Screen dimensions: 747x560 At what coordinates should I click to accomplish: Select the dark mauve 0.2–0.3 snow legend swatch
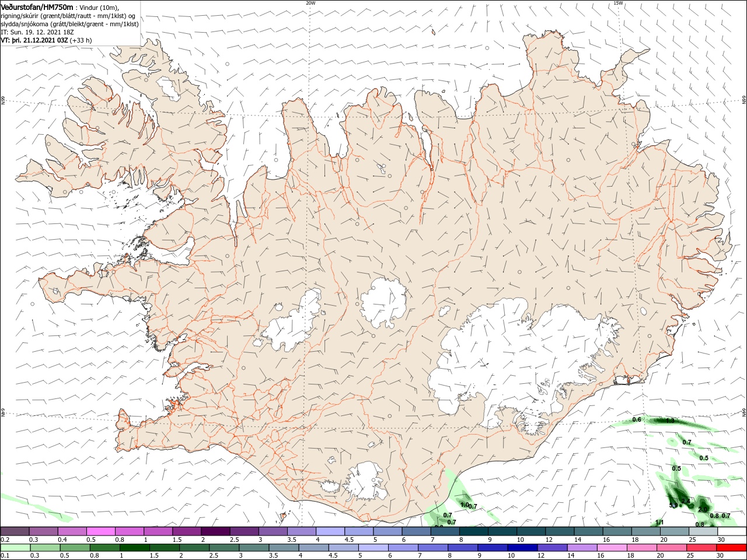pos(15,531)
